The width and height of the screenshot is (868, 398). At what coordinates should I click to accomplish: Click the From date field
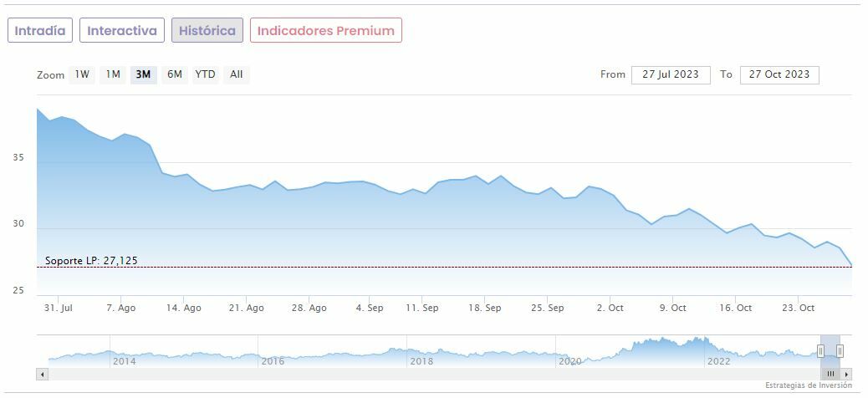tap(671, 74)
